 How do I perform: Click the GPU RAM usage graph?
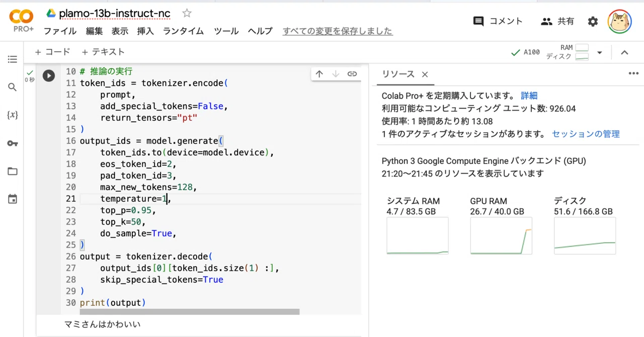(x=501, y=235)
